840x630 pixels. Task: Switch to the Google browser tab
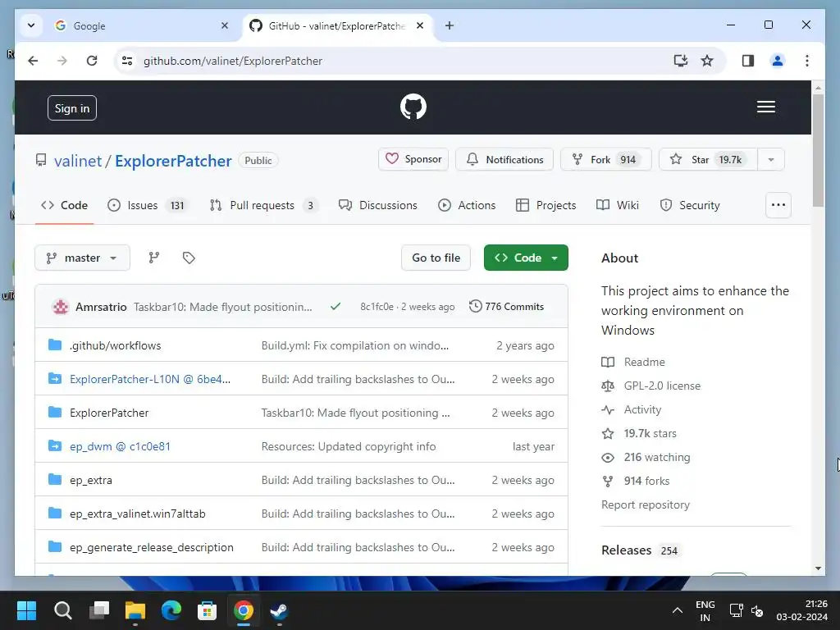click(142, 25)
